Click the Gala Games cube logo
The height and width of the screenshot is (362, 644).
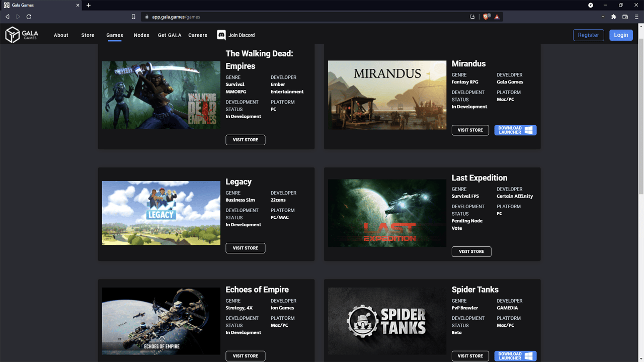(x=12, y=35)
